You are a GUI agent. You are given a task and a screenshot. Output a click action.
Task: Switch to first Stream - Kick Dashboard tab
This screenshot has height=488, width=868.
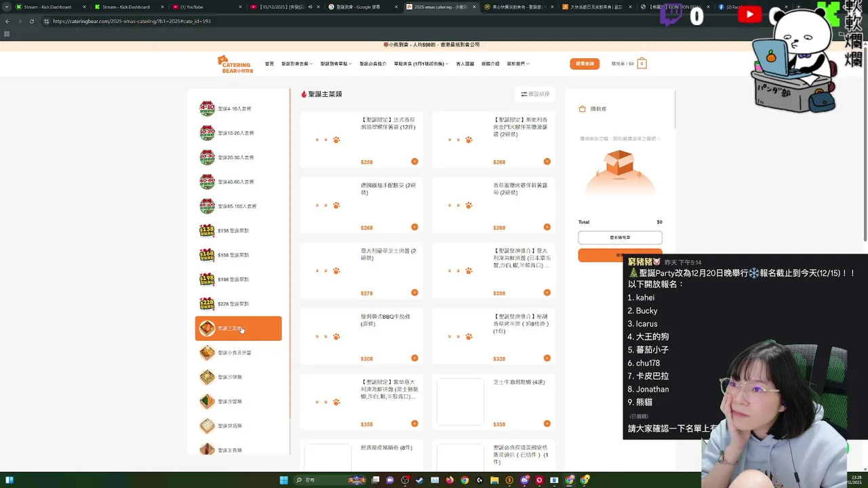(50, 7)
